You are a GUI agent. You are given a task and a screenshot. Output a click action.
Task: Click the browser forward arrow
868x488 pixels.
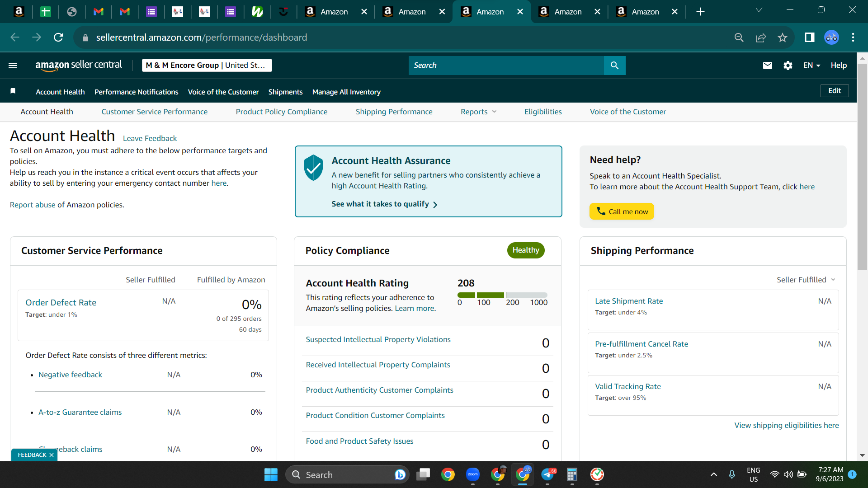tap(37, 38)
